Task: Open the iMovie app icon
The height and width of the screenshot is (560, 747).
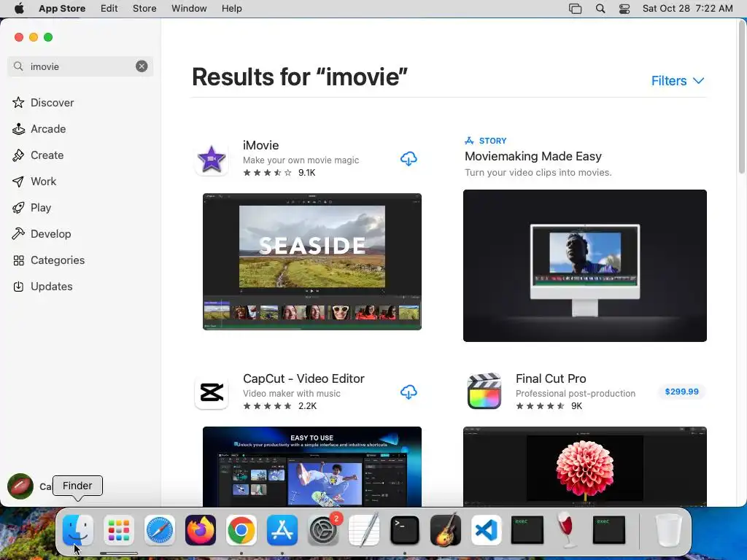Action: pos(212,159)
